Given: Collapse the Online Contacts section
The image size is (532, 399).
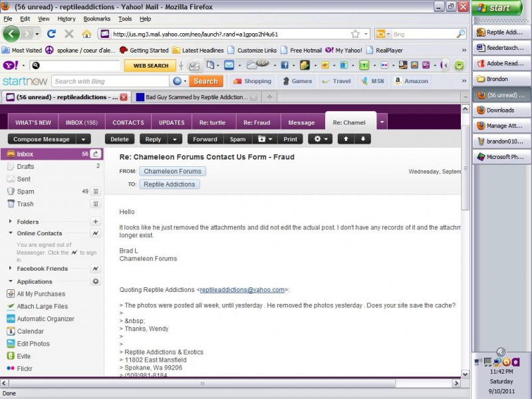Looking at the screenshot, I should point(10,233).
